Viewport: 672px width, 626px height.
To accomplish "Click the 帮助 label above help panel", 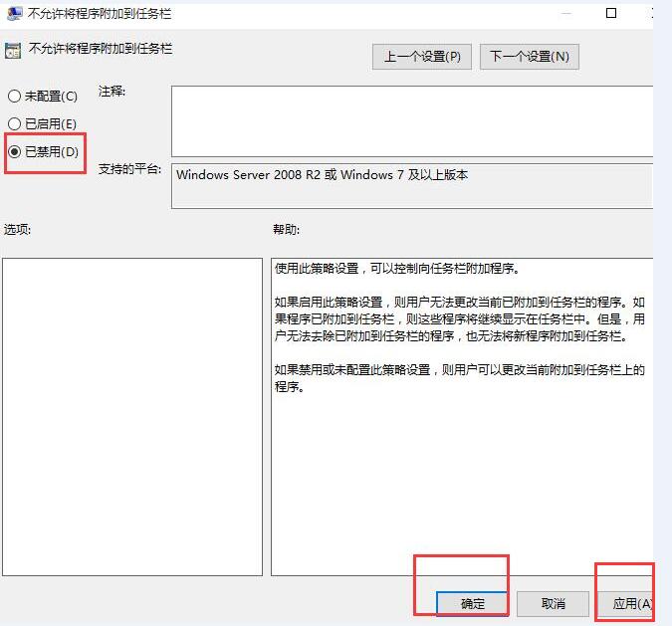I will click(x=286, y=230).
